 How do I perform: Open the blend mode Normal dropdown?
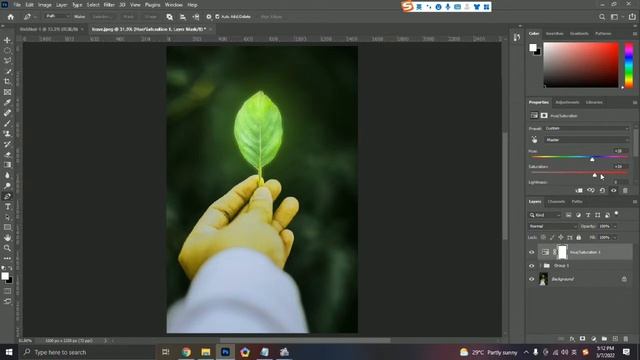click(553, 226)
